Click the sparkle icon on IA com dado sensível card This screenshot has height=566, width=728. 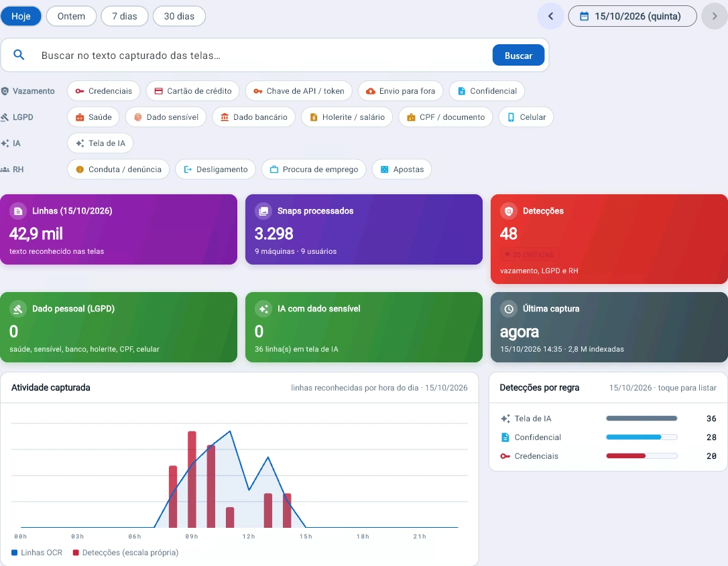[263, 309]
